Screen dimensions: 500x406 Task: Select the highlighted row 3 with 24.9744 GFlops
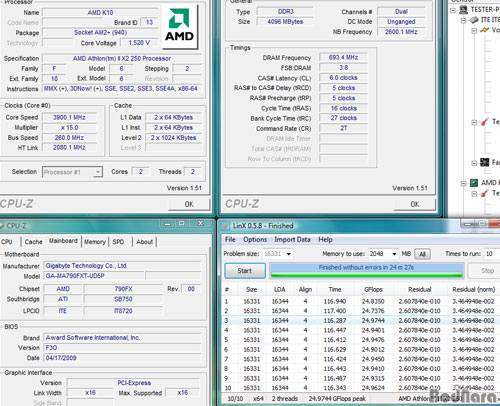[x=361, y=321]
